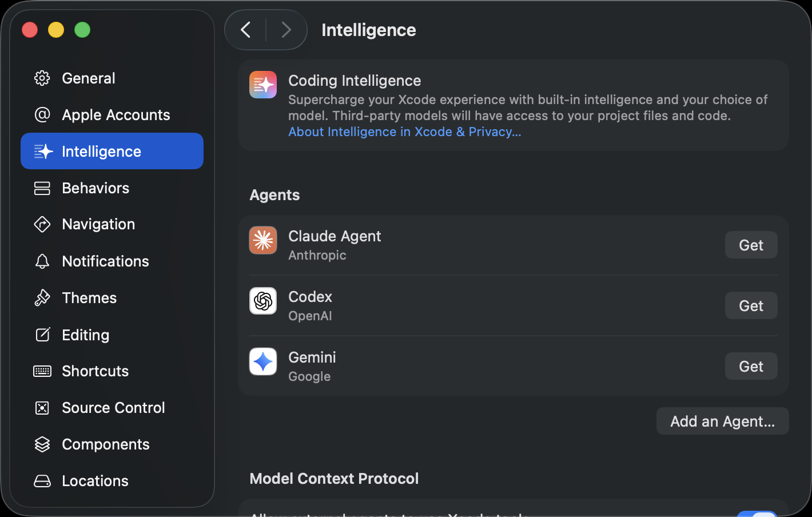This screenshot has height=517, width=812.
Task: Click the Claude Agent name text
Action: click(335, 236)
